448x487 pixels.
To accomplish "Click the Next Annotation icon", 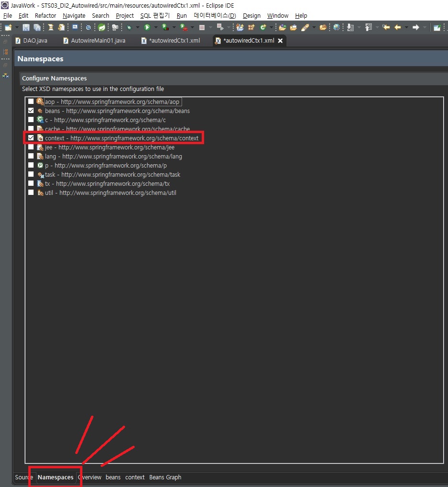I will tap(350, 27).
